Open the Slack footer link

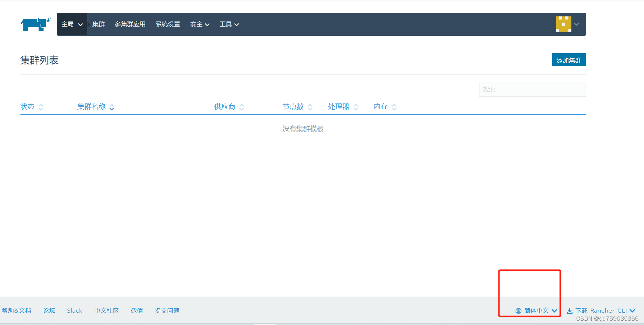(x=75, y=311)
